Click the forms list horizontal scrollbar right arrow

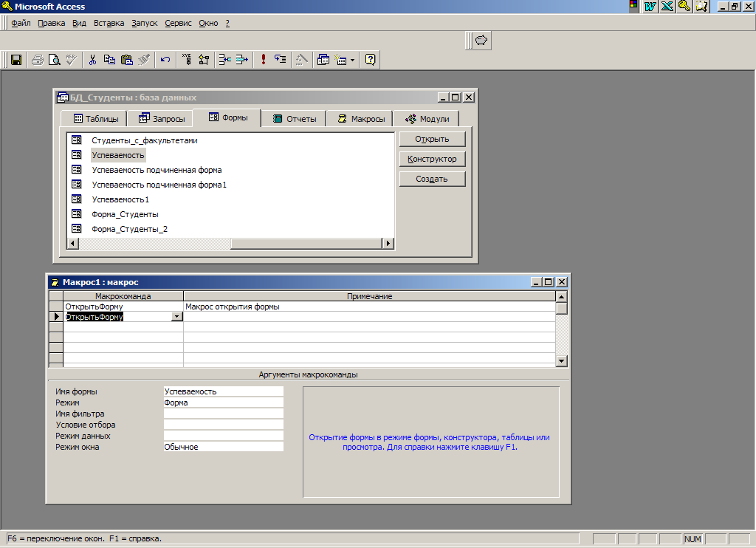(388, 244)
